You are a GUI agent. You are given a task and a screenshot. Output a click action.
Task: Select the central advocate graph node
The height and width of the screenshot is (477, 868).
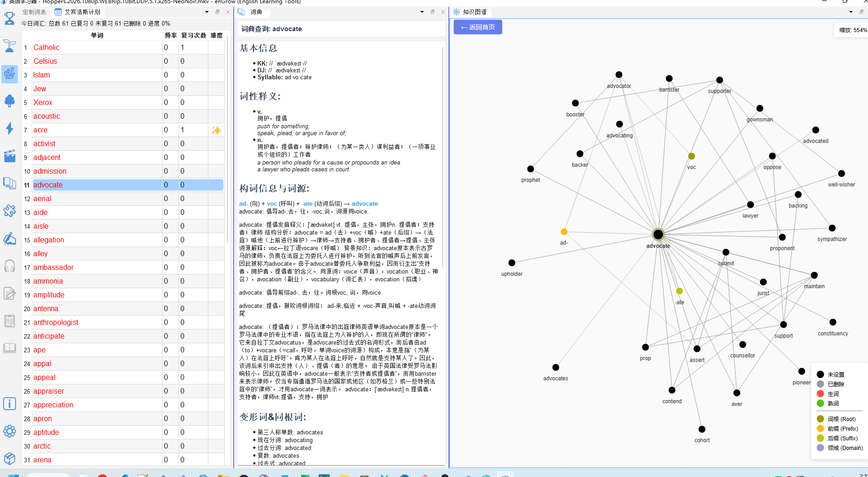(x=658, y=235)
